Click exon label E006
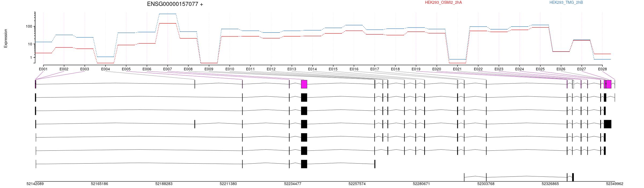Image resolution: width=644 pixels, height=188 pixels. point(147,69)
